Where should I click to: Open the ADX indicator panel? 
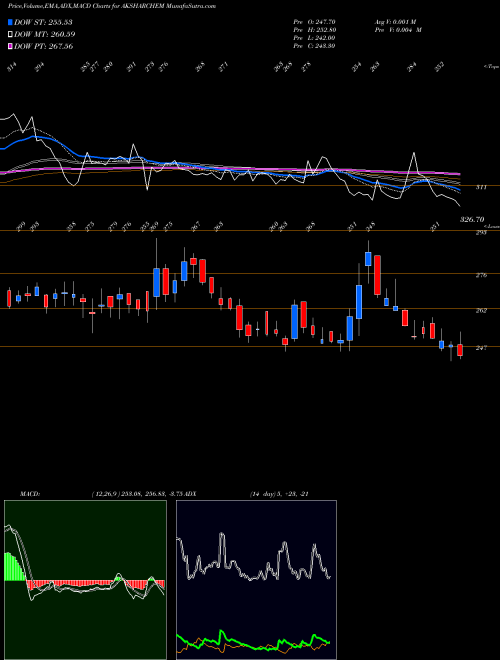(x=256, y=580)
